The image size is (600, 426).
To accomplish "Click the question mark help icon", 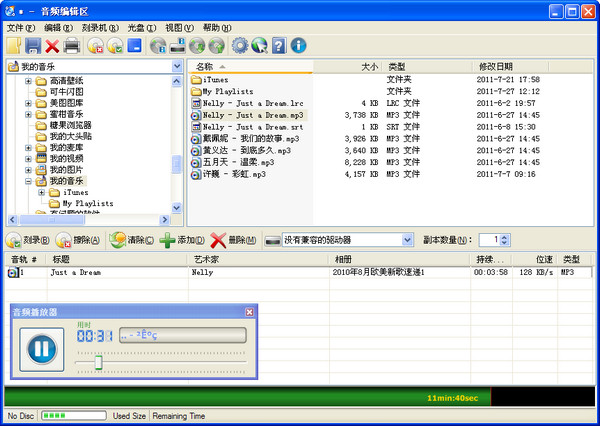I will [x=279, y=46].
